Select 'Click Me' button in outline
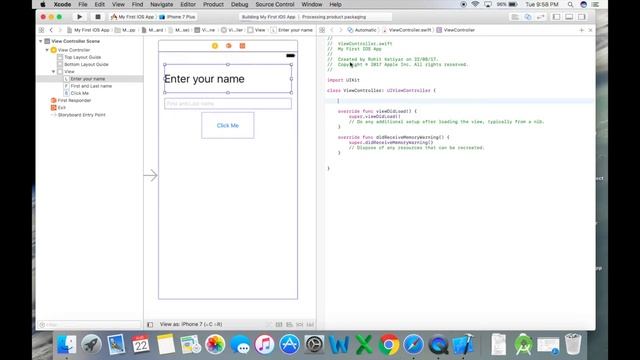 (80, 93)
